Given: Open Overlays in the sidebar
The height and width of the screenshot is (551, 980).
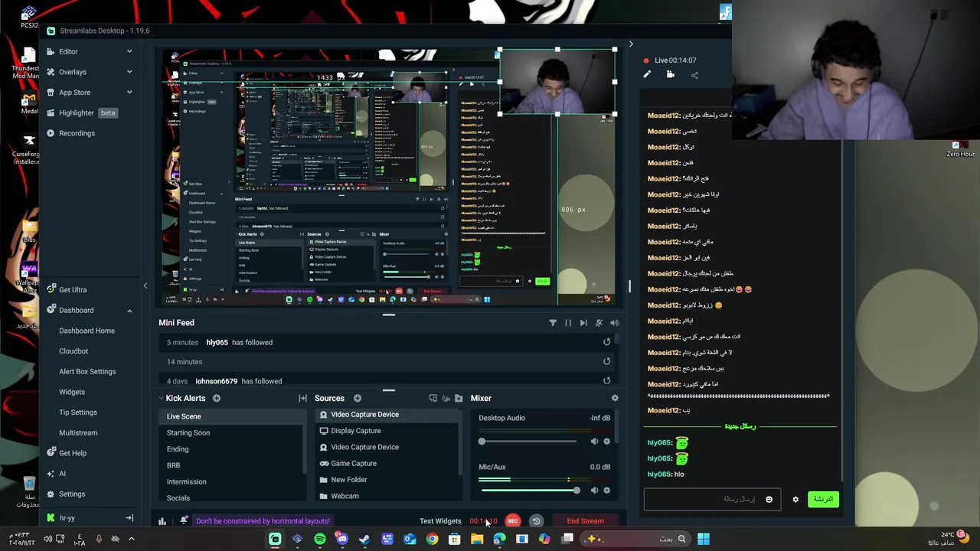Looking at the screenshot, I should click(72, 72).
